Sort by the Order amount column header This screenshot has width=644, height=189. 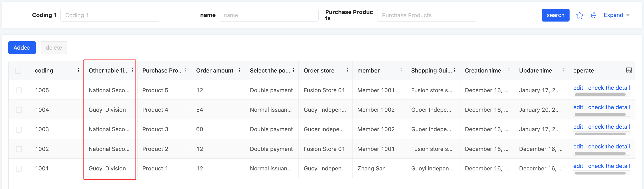tap(215, 71)
